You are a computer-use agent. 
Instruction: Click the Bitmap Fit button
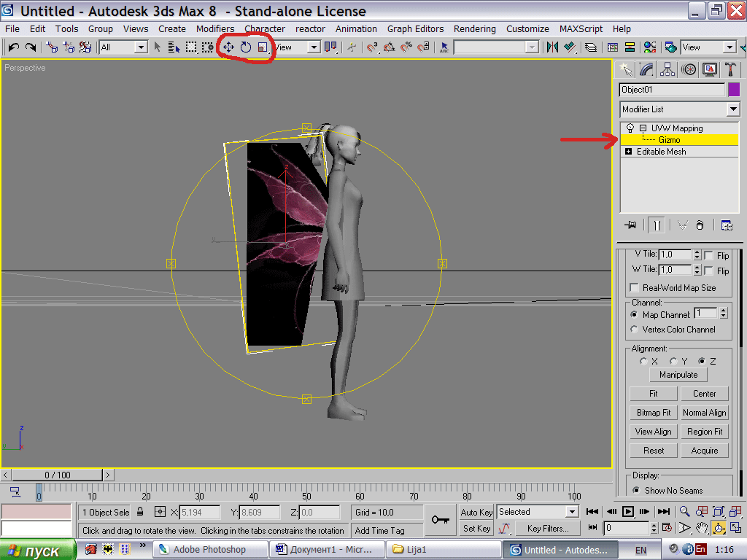click(654, 413)
